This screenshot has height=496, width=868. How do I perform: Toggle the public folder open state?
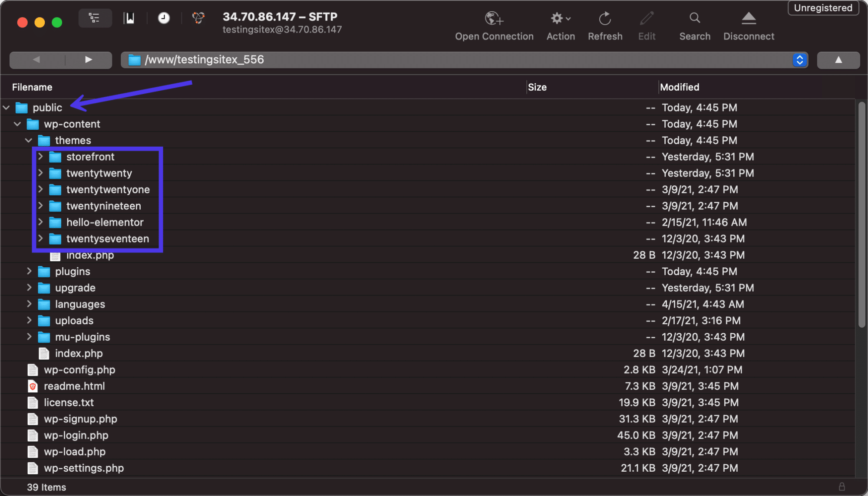tap(6, 107)
